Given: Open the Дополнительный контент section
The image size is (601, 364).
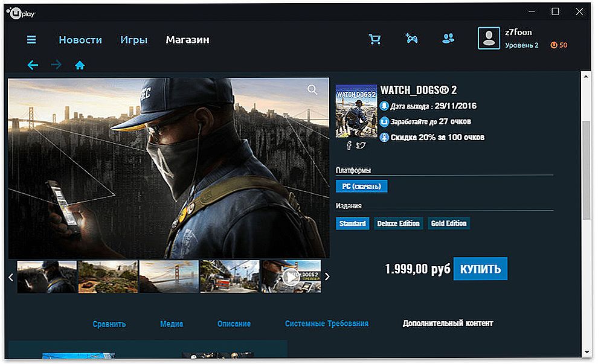Looking at the screenshot, I should click(x=448, y=324).
